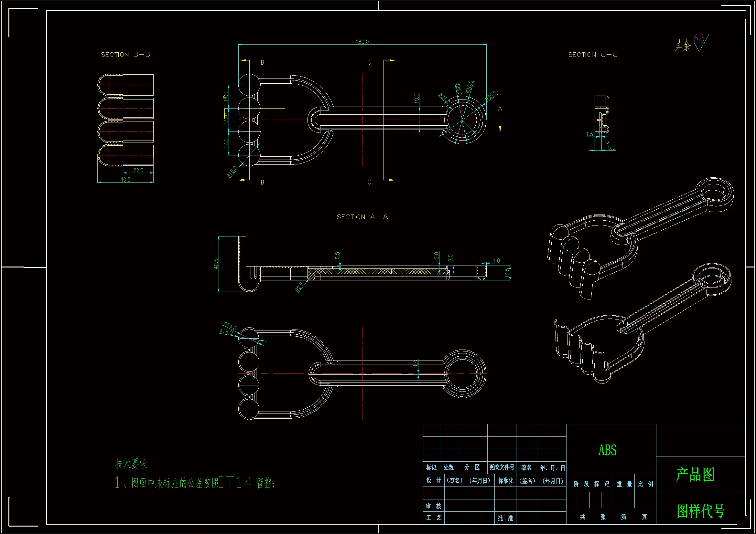756x534 pixels.
Task: Select the 产品图 title block text
Action: 696,475
